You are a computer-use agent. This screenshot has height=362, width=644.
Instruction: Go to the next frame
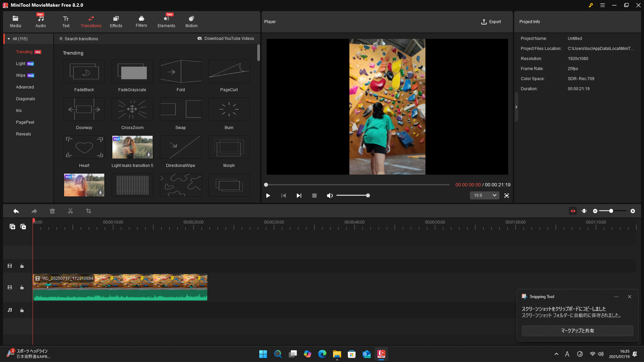tap(299, 195)
